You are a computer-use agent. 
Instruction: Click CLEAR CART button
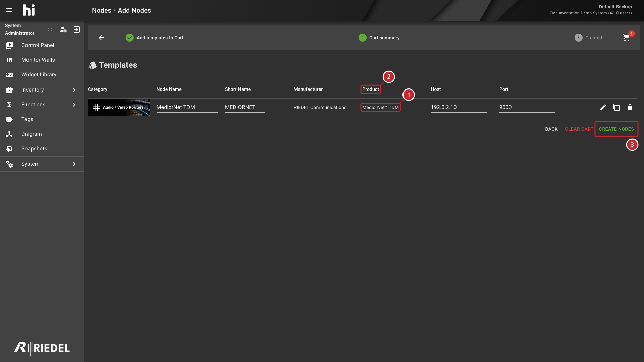click(x=579, y=129)
